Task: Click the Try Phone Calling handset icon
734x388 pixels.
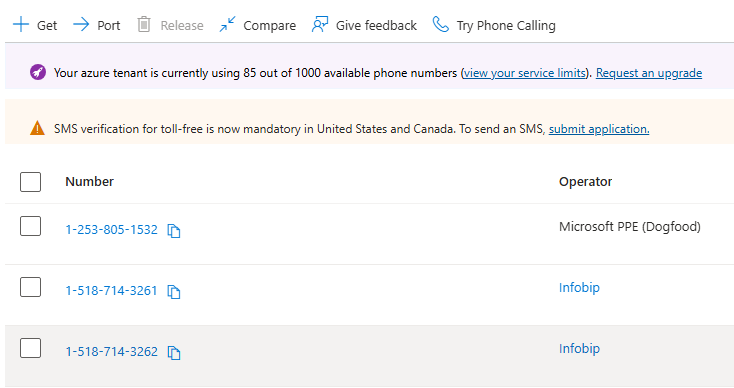Action: pyautogui.click(x=440, y=24)
